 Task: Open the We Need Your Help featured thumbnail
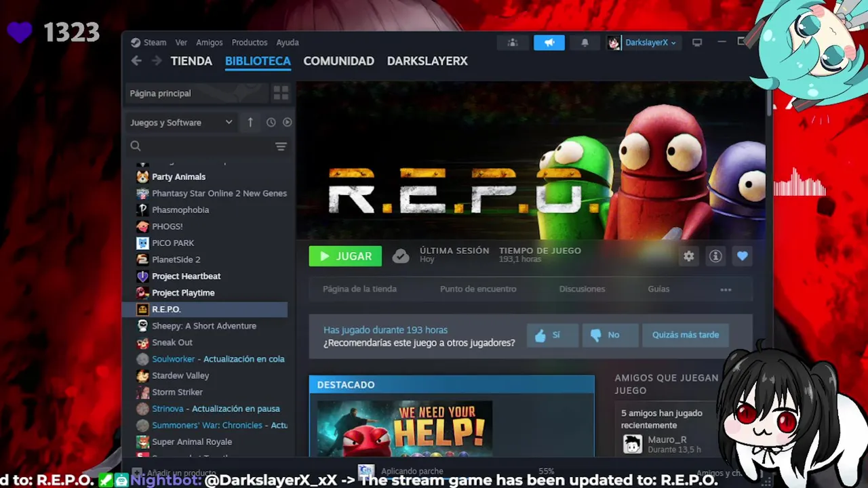(x=405, y=428)
